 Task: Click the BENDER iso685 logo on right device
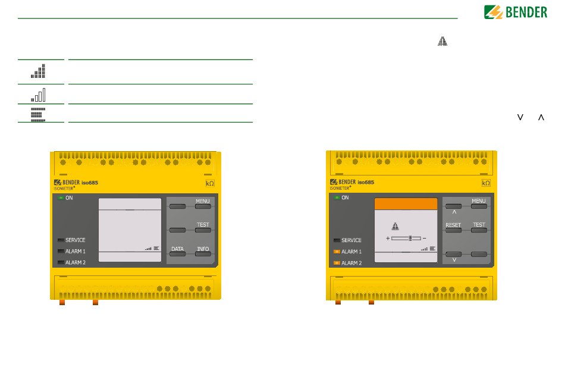pyautogui.click(x=352, y=182)
